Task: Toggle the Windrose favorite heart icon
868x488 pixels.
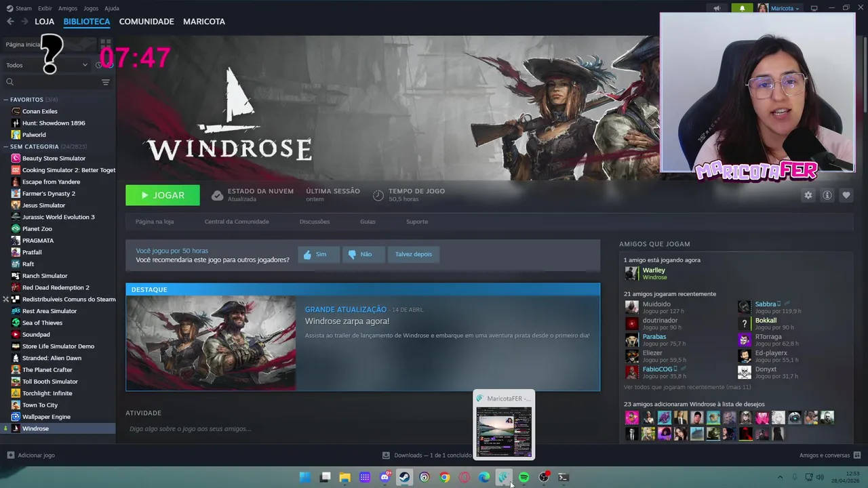Action: (846, 195)
